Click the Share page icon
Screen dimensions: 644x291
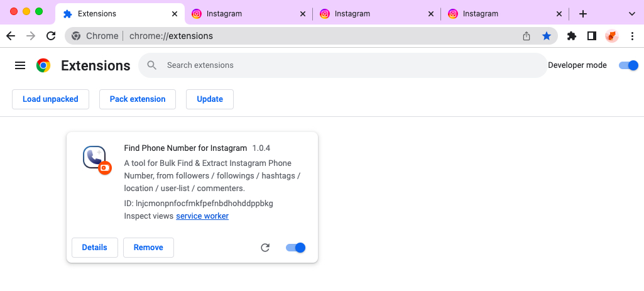[x=527, y=36]
